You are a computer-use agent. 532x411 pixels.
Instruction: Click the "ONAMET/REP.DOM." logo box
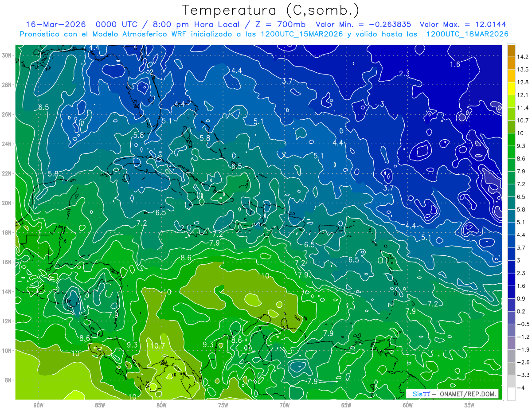point(452,394)
